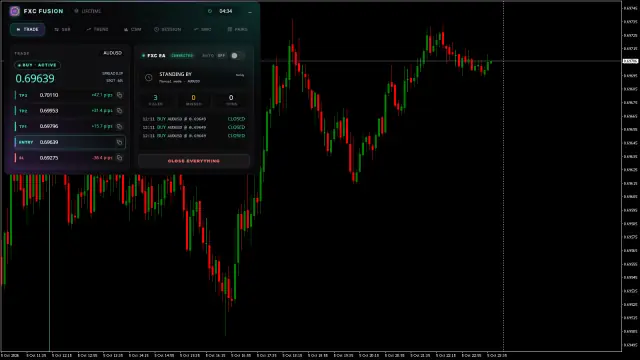Copy the TP2 price 0.69953
Image resolution: width=640 pixels, height=360 pixels.
point(119,111)
